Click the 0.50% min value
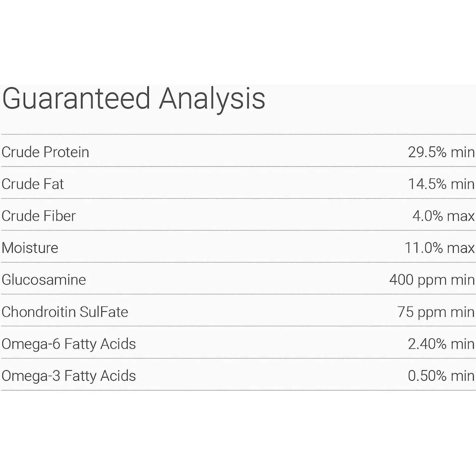The width and height of the screenshot is (476, 476). [x=441, y=376]
